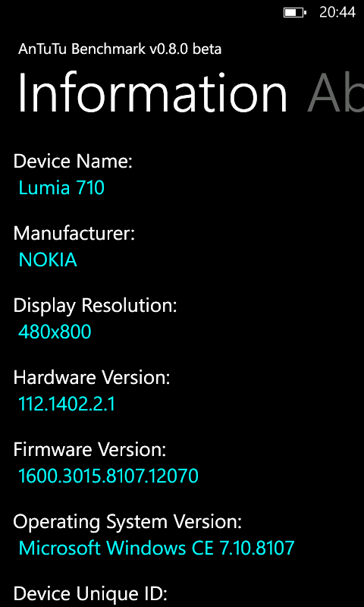Tap the NOKIA manufacturer value
The height and width of the screenshot is (607, 364).
pyautogui.click(x=48, y=260)
